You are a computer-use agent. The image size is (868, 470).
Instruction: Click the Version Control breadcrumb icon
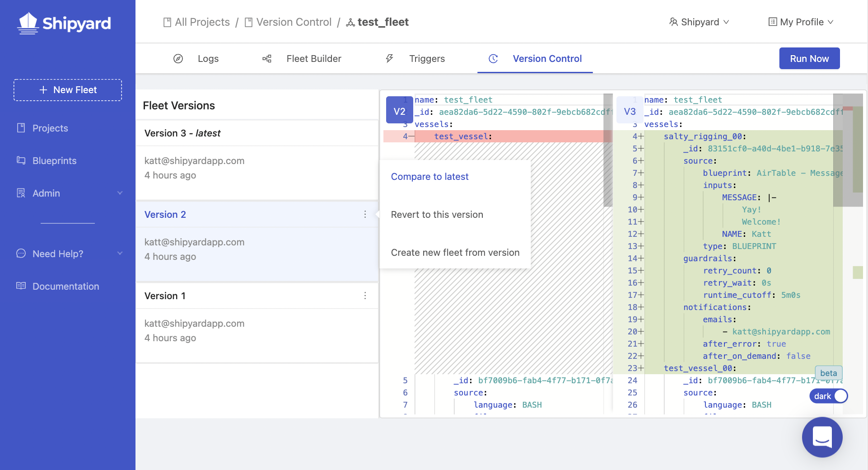point(248,22)
